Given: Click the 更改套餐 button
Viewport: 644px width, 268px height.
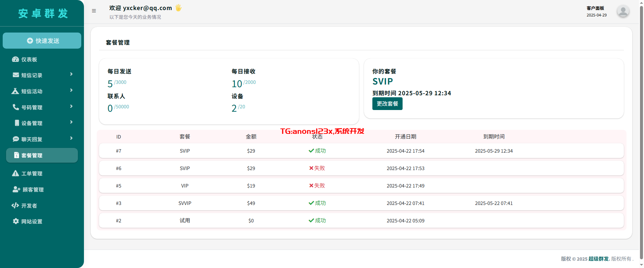Looking at the screenshot, I should click(387, 104).
